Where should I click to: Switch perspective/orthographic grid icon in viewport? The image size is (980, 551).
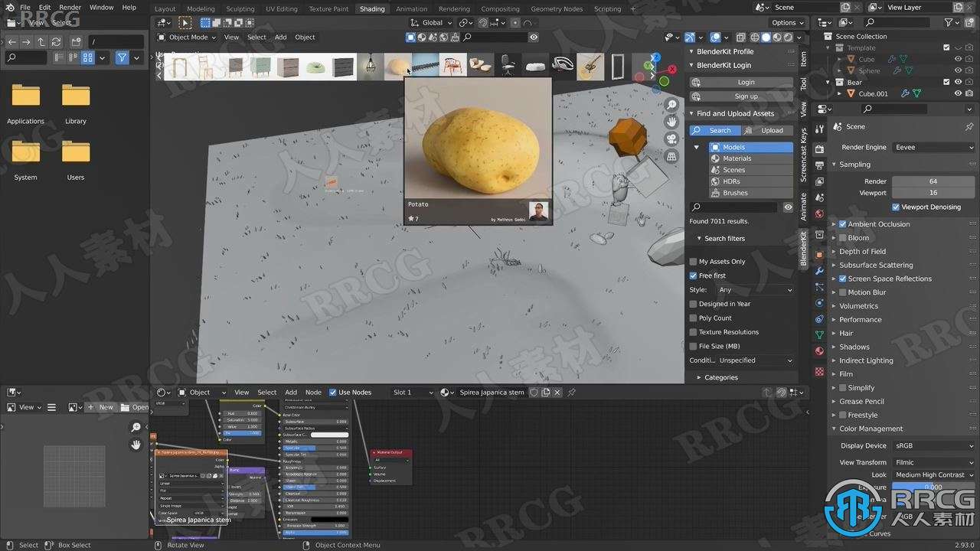[671, 156]
